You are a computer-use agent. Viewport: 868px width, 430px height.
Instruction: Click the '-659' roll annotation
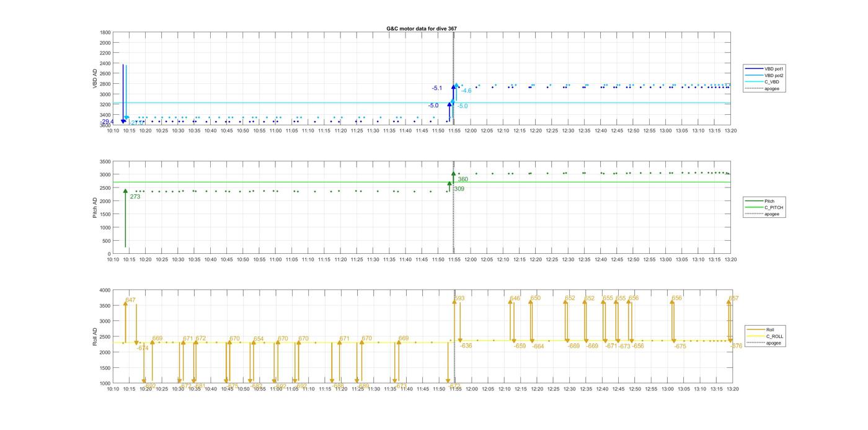point(520,346)
